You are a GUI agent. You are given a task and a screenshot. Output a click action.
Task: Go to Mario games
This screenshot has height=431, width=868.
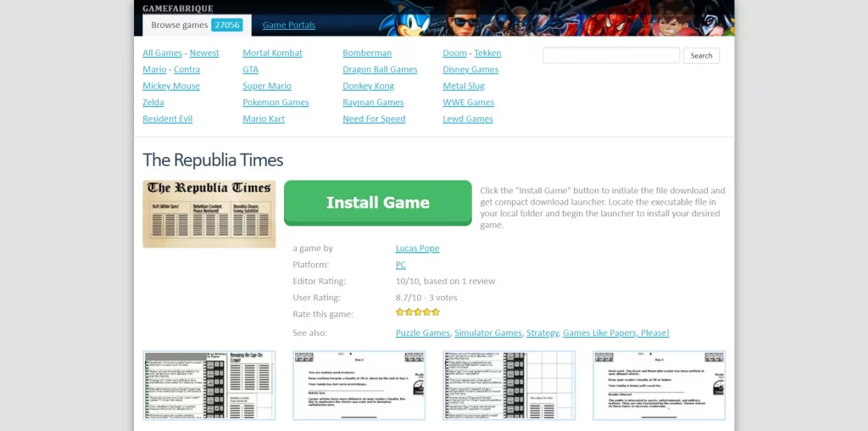[154, 70]
